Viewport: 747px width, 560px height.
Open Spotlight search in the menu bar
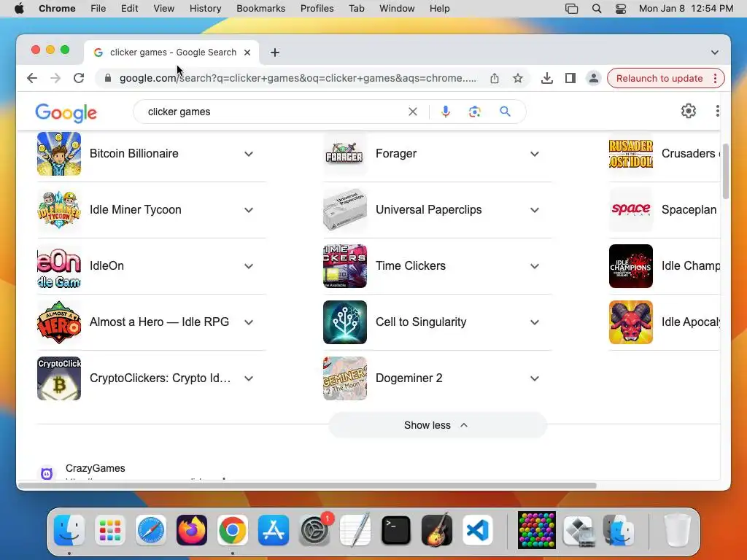pyautogui.click(x=597, y=9)
